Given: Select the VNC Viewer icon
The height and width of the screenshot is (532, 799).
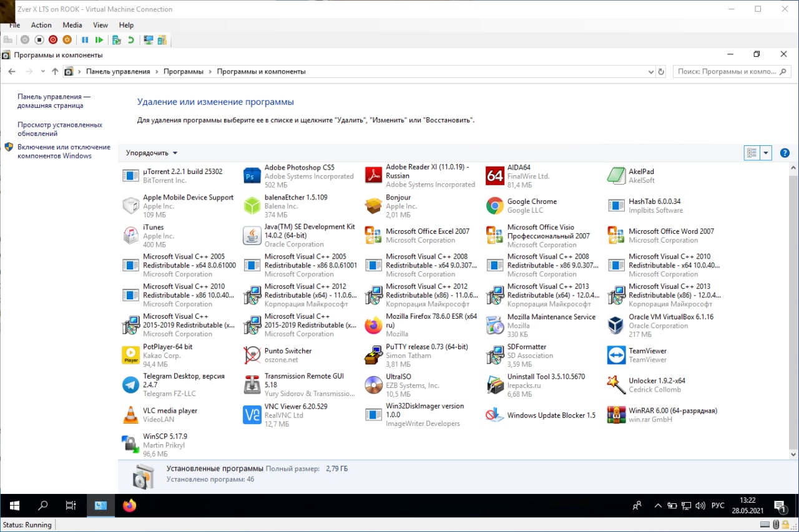Looking at the screenshot, I should pyautogui.click(x=252, y=415).
